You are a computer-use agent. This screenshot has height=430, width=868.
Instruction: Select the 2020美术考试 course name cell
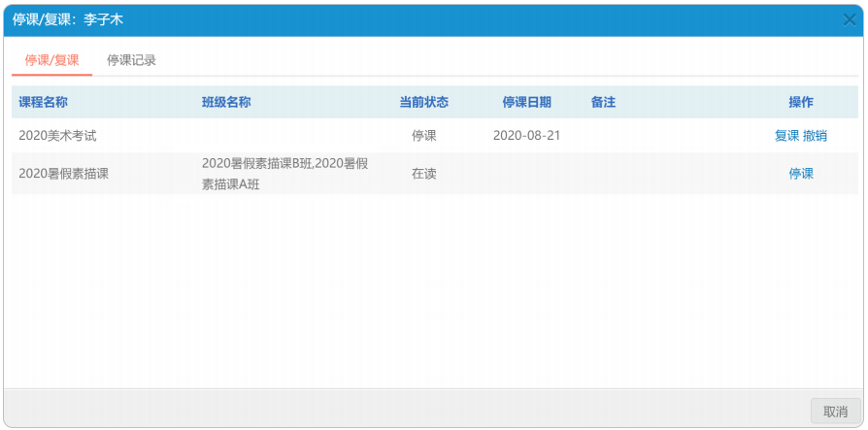(x=58, y=136)
